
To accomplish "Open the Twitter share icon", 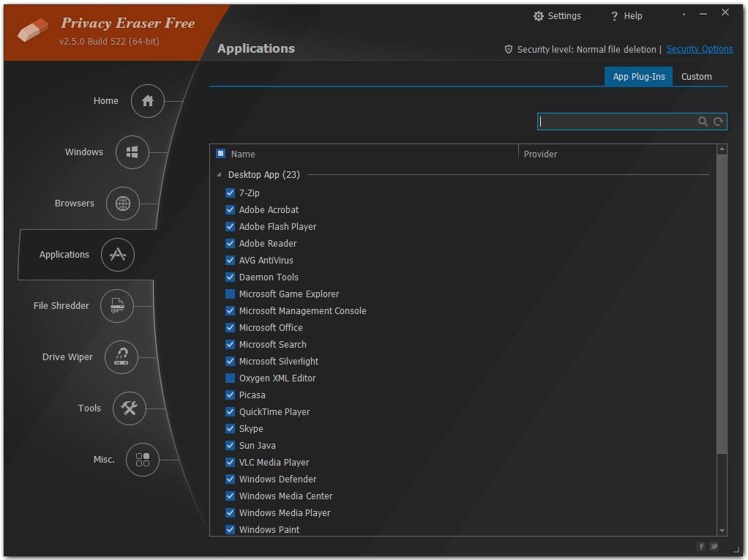I will tap(714, 546).
